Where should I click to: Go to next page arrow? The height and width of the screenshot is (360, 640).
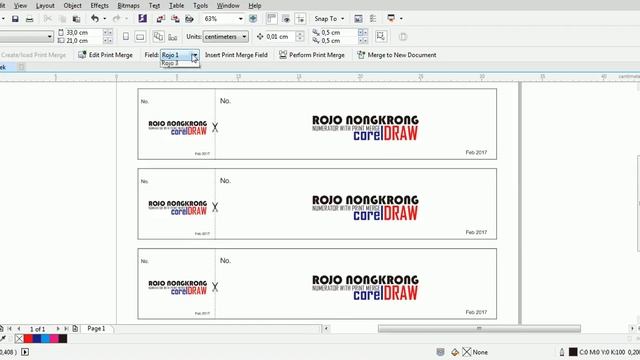point(58,329)
